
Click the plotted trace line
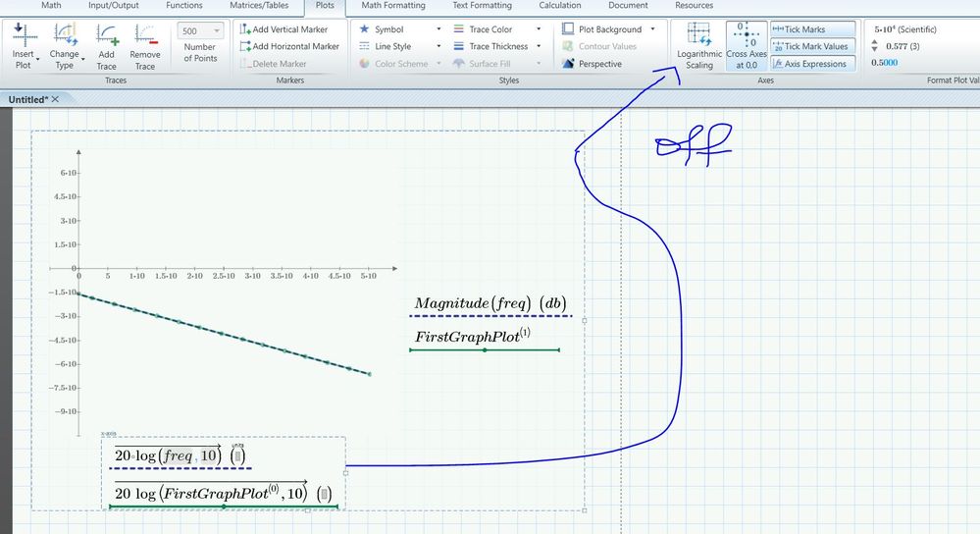tap(223, 334)
